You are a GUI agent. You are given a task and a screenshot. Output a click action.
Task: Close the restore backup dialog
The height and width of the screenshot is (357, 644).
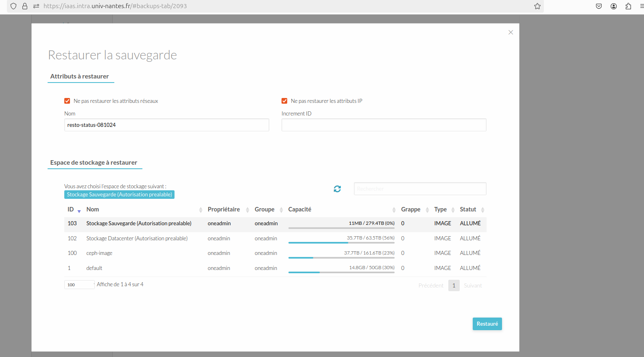511,33
